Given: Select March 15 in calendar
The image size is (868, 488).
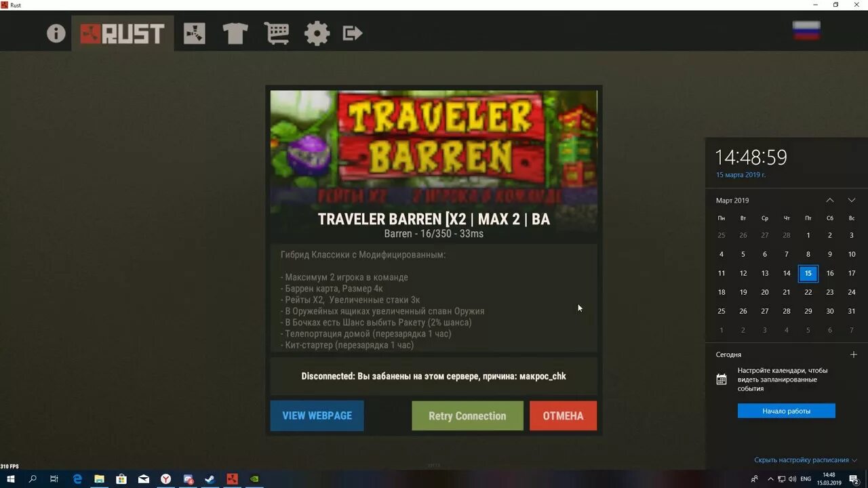Looking at the screenshot, I should coord(808,273).
